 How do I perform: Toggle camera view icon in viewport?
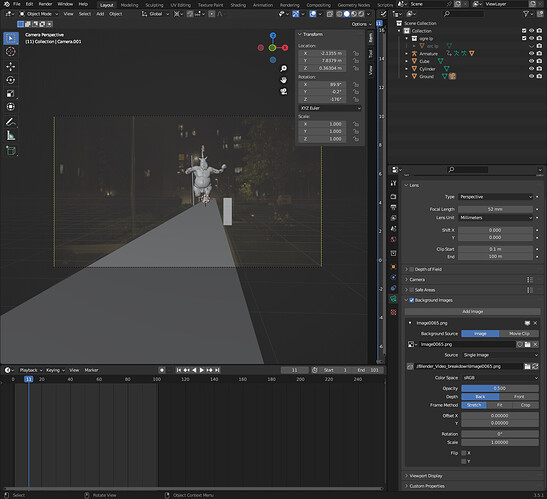(284, 91)
